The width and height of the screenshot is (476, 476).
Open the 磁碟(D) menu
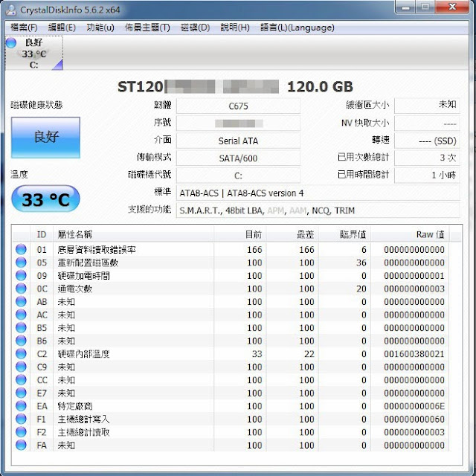195,28
